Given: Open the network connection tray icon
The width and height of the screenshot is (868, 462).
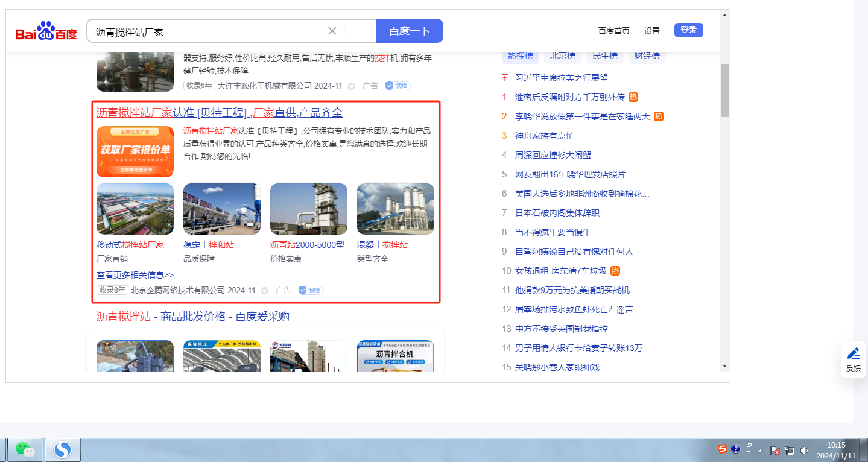Looking at the screenshot, I should [x=789, y=450].
